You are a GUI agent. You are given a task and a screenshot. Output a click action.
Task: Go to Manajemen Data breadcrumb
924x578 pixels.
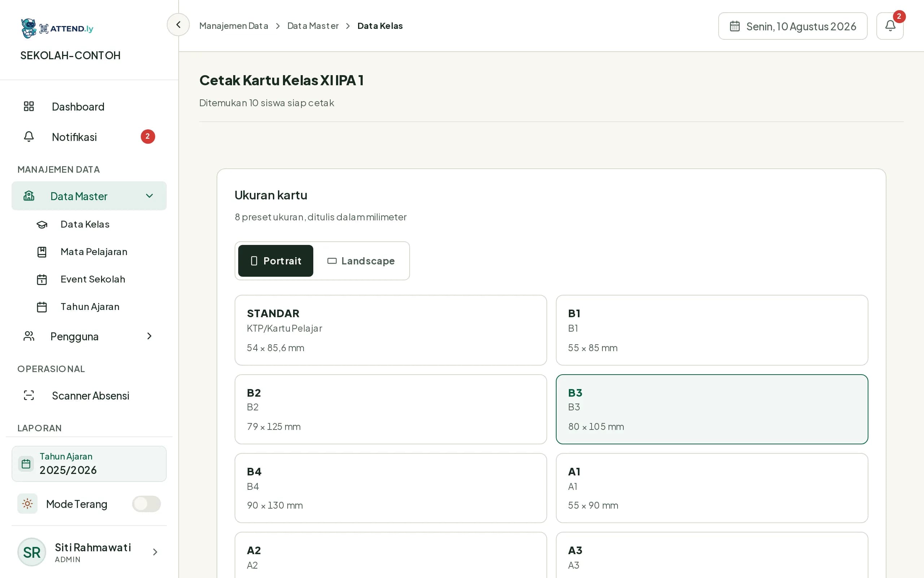pyautogui.click(x=234, y=26)
